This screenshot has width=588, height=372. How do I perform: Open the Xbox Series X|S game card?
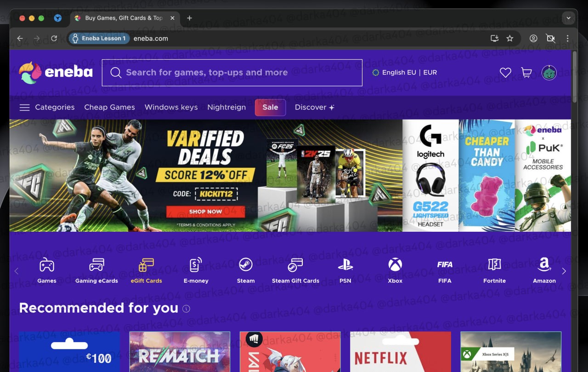coord(511,352)
